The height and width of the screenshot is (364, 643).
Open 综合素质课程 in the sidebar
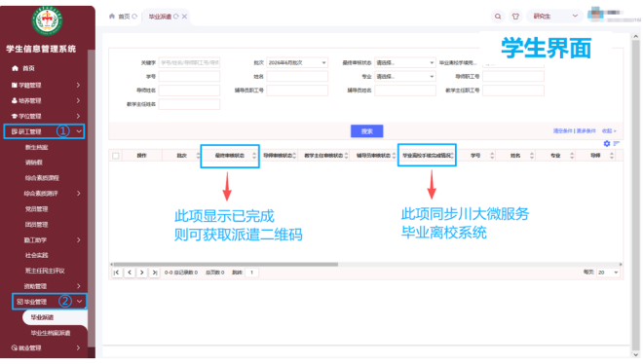pyautogui.click(x=42, y=178)
